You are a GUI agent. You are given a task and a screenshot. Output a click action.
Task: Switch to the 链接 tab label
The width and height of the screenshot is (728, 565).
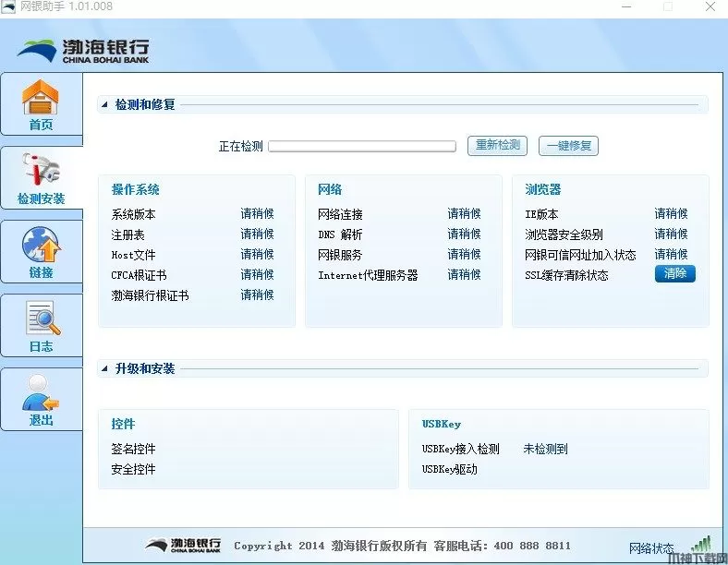point(41,272)
